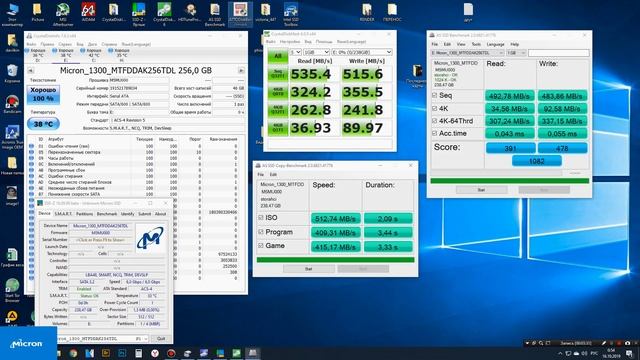Image resolution: width=640 pixels, height=360 pixels.
Task: Open the device selector dropdown in SSD-Z
Action: tap(102, 339)
